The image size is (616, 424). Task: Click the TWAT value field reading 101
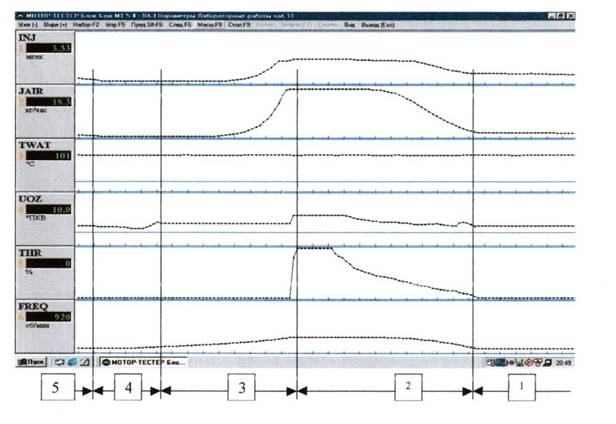[49, 156]
